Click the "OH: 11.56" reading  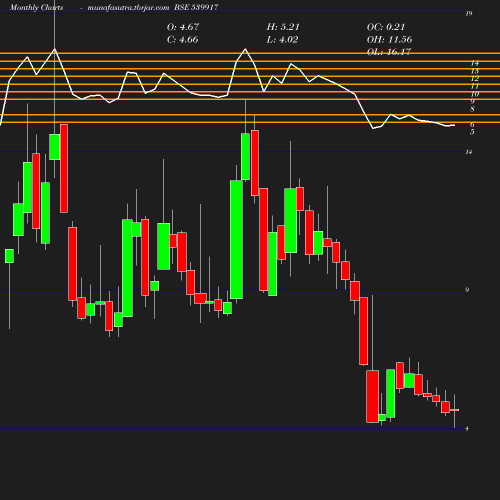click(x=389, y=40)
